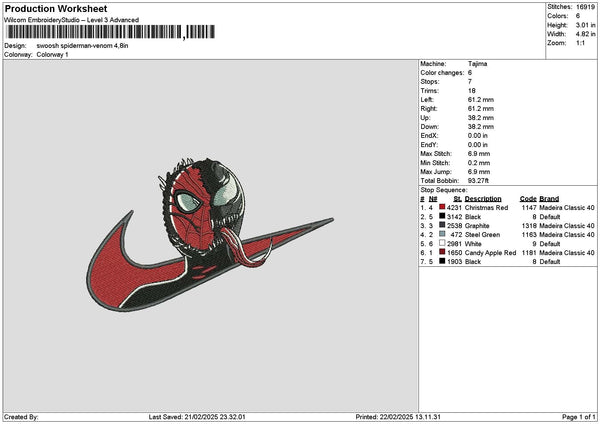The height and width of the screenshot is (424, 600).
Task: Click the 'Code' column header
Action: point(528,199)
